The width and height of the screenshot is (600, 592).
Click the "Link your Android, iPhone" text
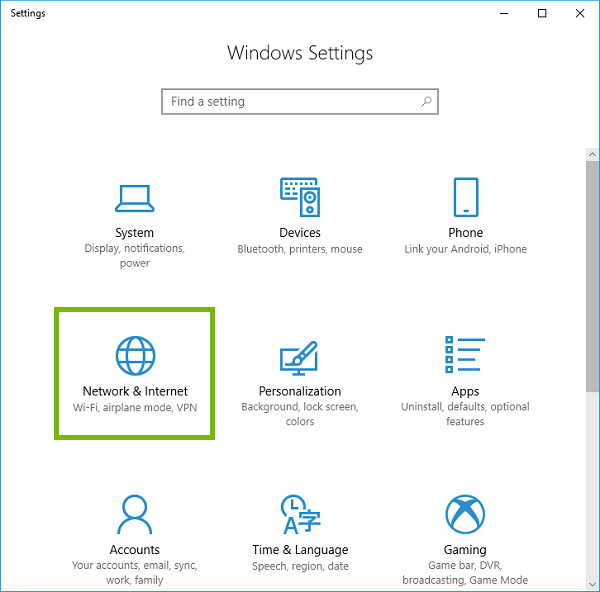tap(465, 249)
